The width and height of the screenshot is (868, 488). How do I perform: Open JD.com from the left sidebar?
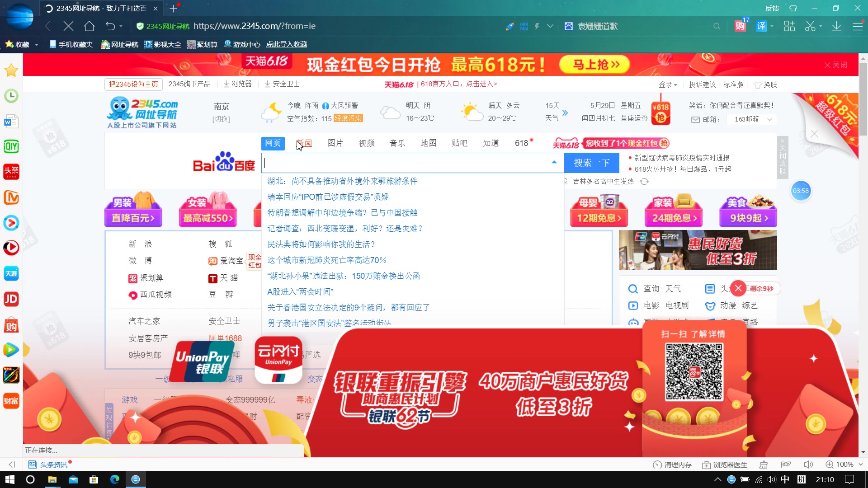pyautogui.click(x=11, y=299)
